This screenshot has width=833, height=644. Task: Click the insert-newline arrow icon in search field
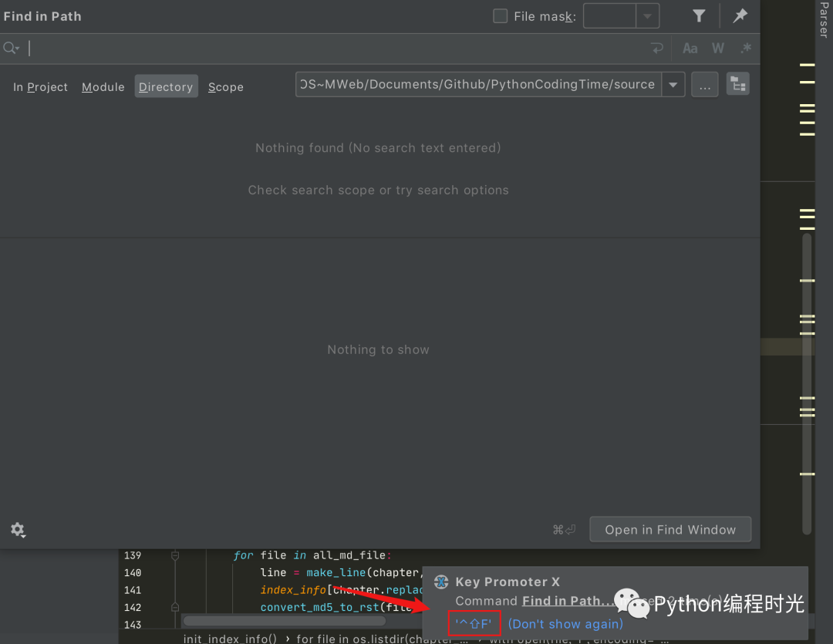pos(656,48)
